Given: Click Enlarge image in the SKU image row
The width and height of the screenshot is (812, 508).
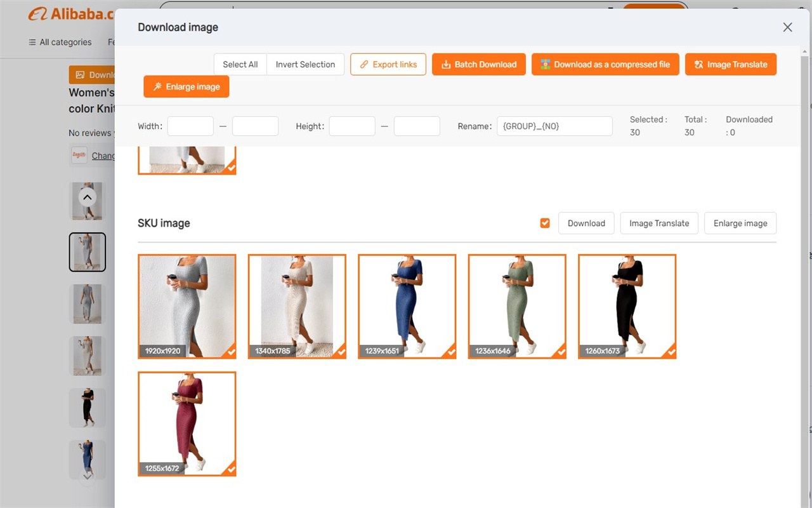Looking at the screenshot, I should pos(740,223).
